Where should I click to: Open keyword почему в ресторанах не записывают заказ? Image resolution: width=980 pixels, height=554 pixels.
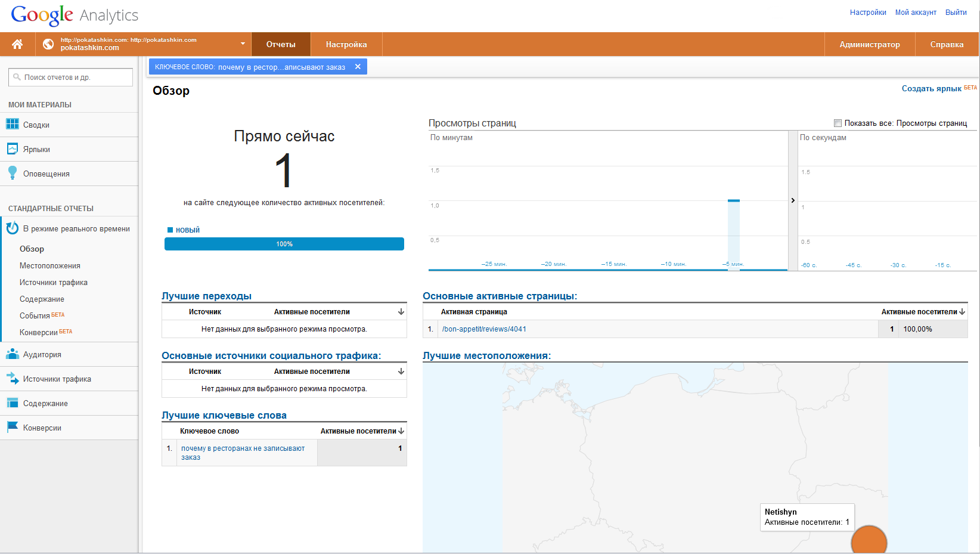(243, 453)
